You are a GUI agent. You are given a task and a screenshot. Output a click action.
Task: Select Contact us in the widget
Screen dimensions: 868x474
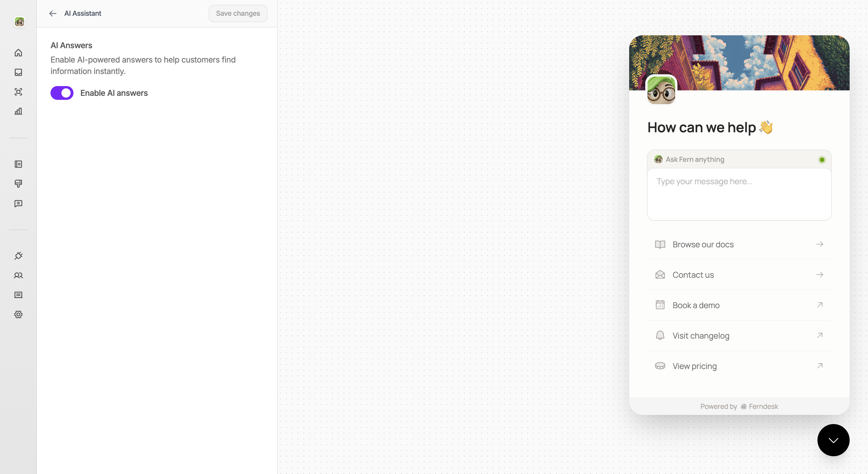(x=739, y=275)
